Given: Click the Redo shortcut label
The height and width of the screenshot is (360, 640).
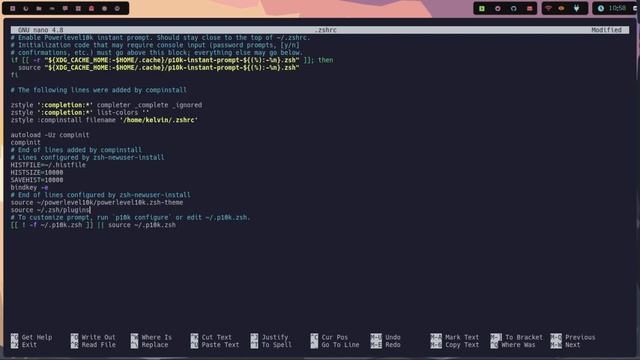Looking at the screenshot, I should [x=393, y=345].
